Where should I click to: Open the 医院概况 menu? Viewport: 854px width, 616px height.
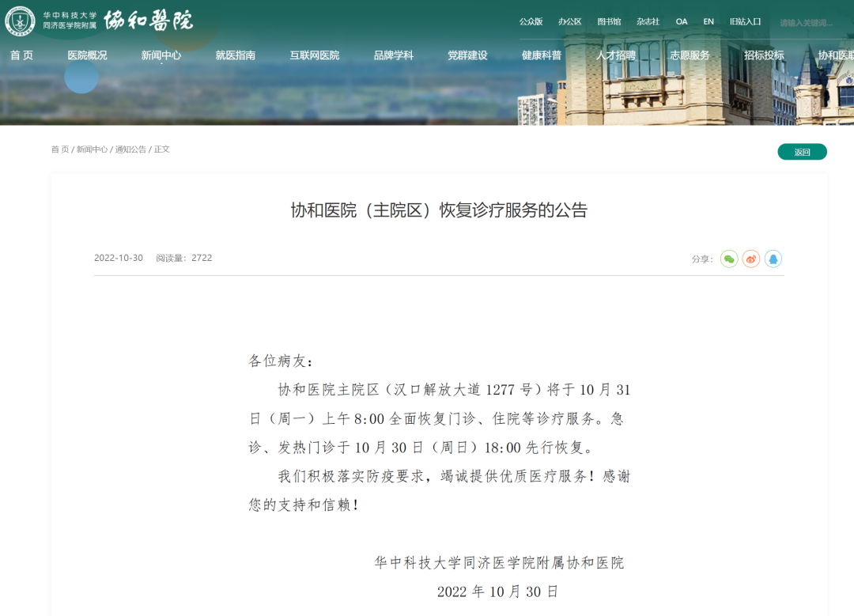87,55
